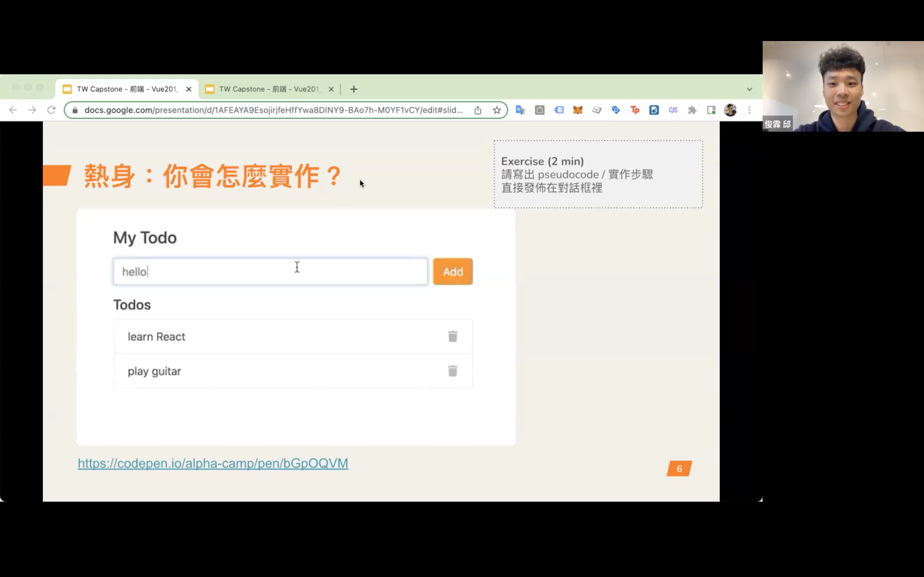
Task: Delete the learn React todo
Action: tap(452, 336)
